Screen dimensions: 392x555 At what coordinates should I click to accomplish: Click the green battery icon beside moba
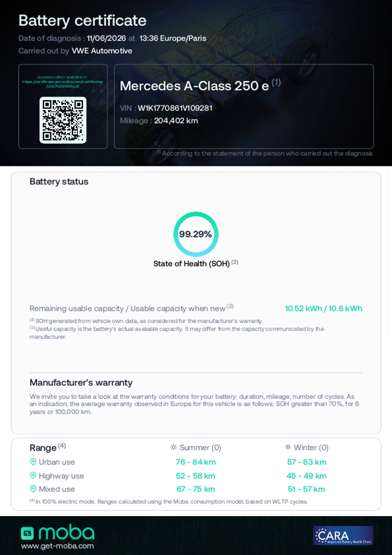[27, 533]
